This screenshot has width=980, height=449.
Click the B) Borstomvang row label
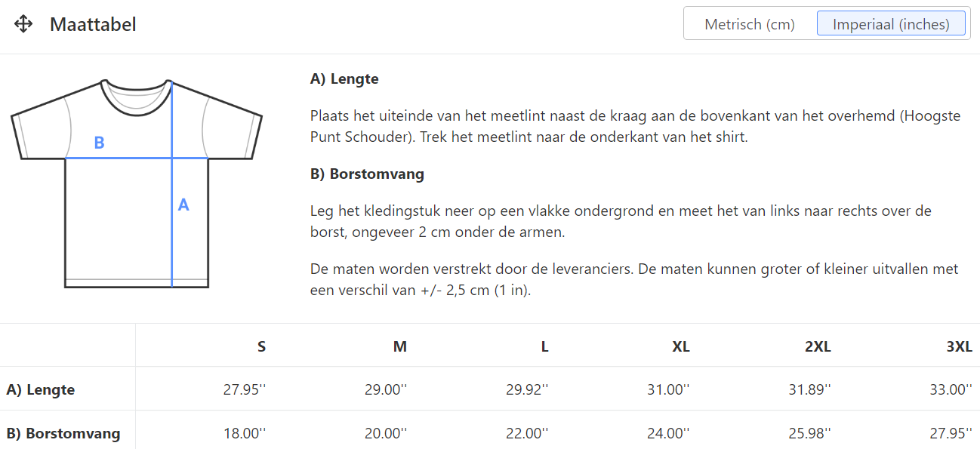click(x=63, y=433)
